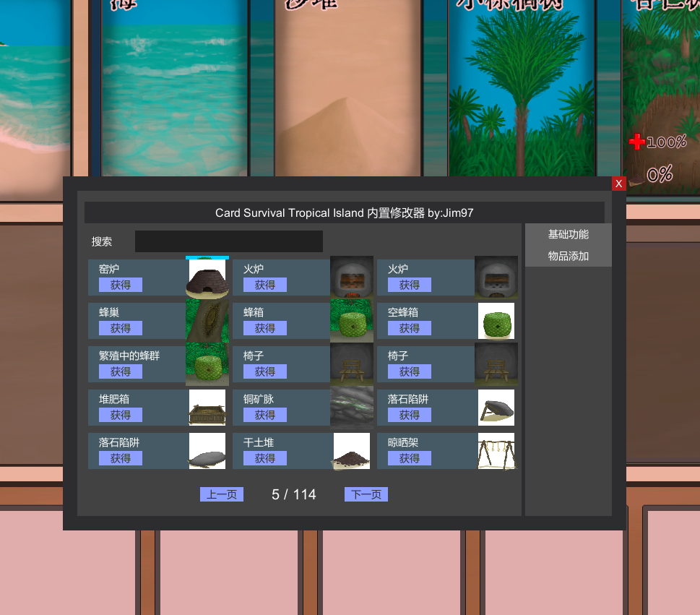Click 获得 for the unlit grey 火炉

pos(410,285)
